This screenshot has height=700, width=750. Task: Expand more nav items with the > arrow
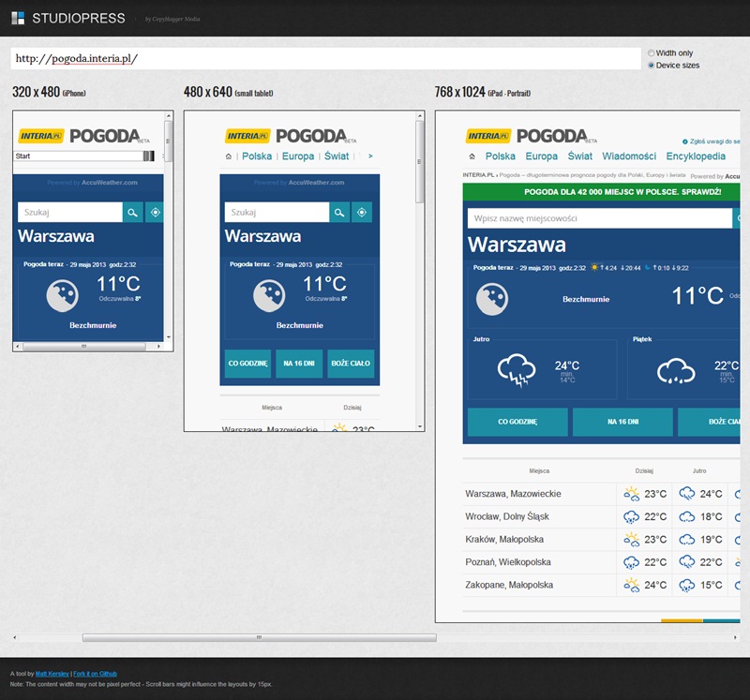pyautogui.click(x=370, y=156)
